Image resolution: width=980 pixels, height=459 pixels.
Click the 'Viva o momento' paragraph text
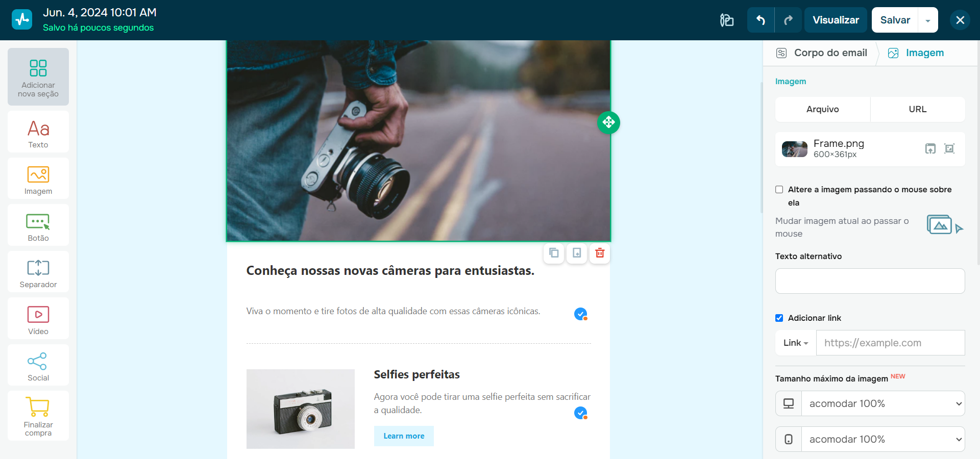pyautogui.click(x=393, y=311)
